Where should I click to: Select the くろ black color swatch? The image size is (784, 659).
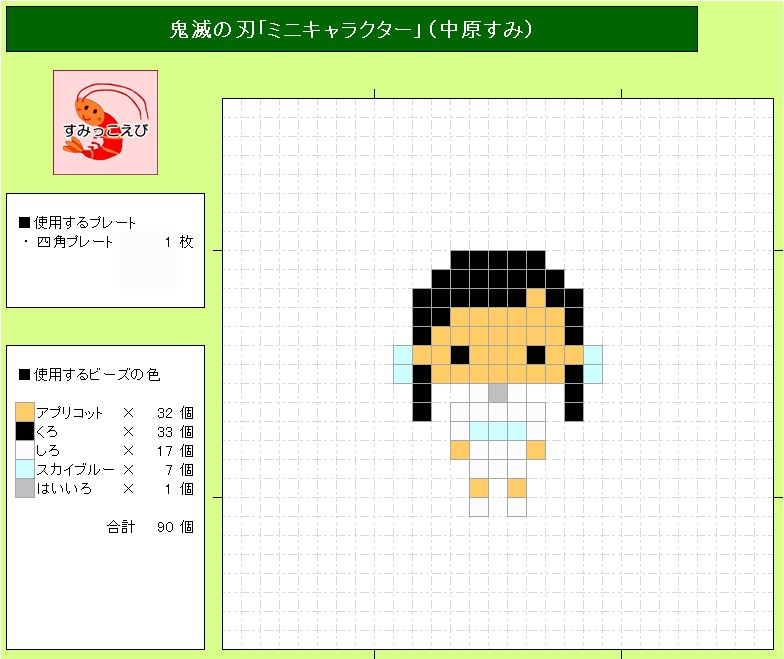pos(24,431)
